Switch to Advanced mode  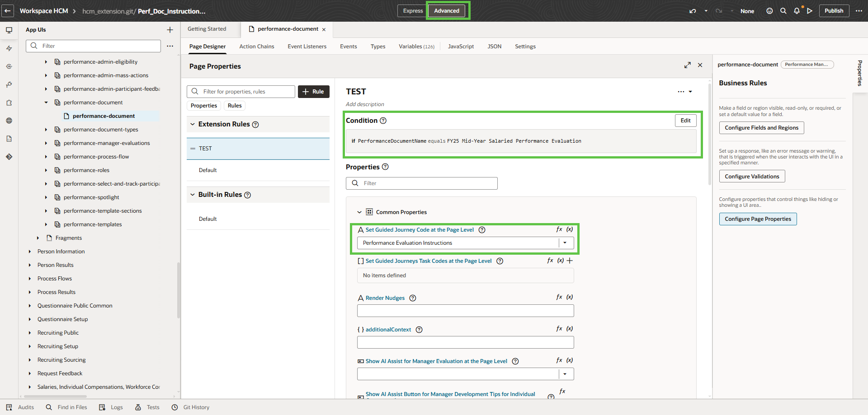447,11
